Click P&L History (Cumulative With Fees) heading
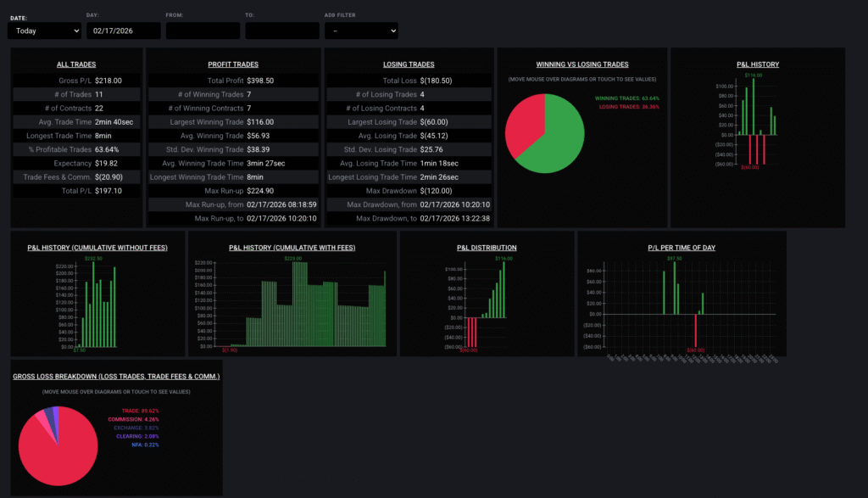 [292, 248]
